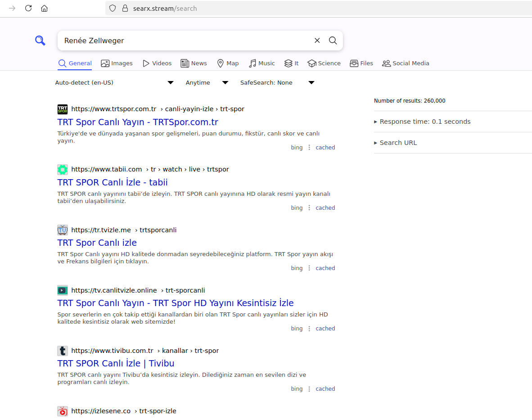Switch to Music tab
This screenshot has width=532, height=420.
(x=261, y=63)
